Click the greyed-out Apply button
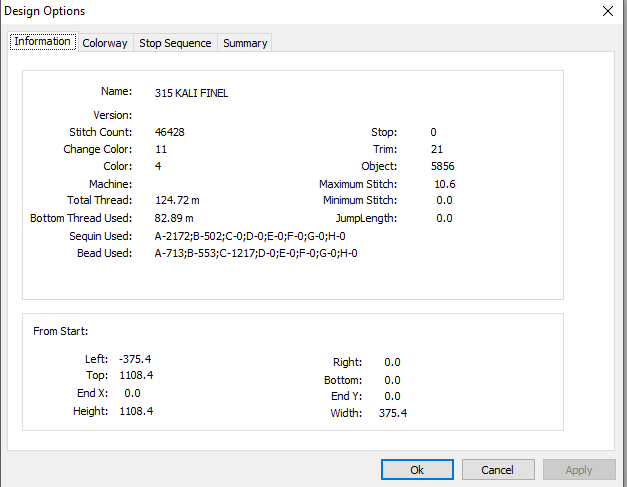 click(579, 469)
